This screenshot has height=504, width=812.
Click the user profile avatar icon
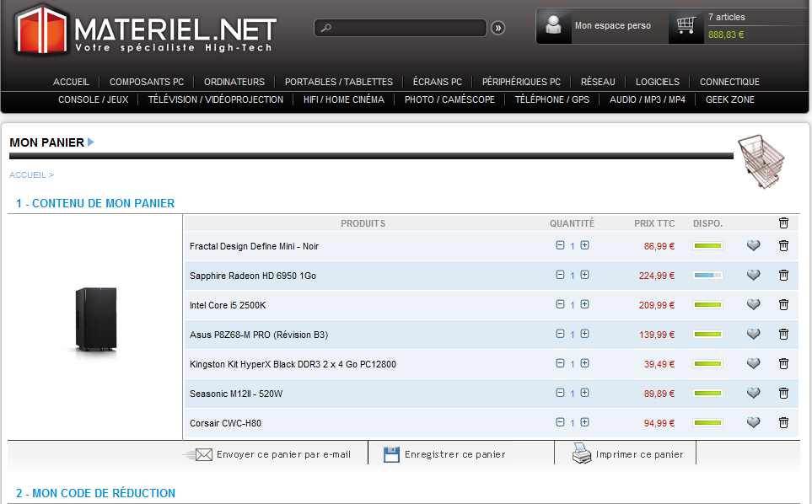pos(554,26)
